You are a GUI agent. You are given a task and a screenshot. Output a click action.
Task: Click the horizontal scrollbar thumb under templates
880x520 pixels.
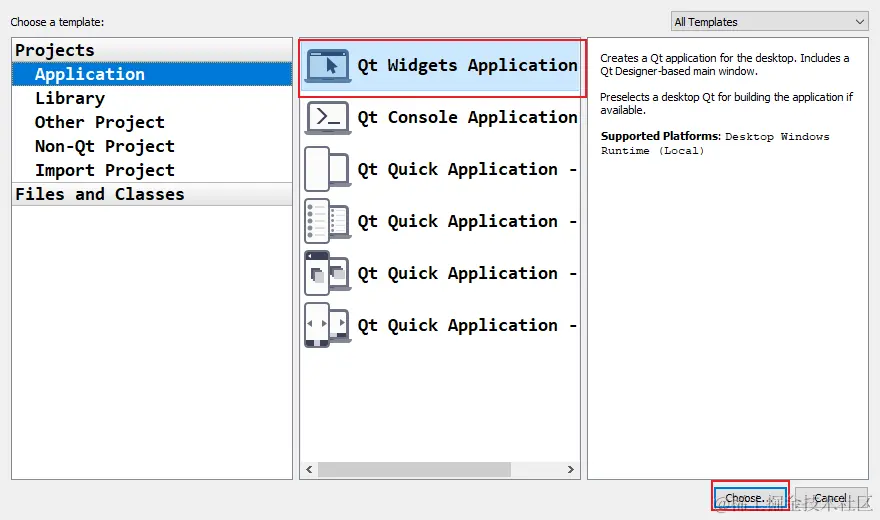[x=414, y=469]
